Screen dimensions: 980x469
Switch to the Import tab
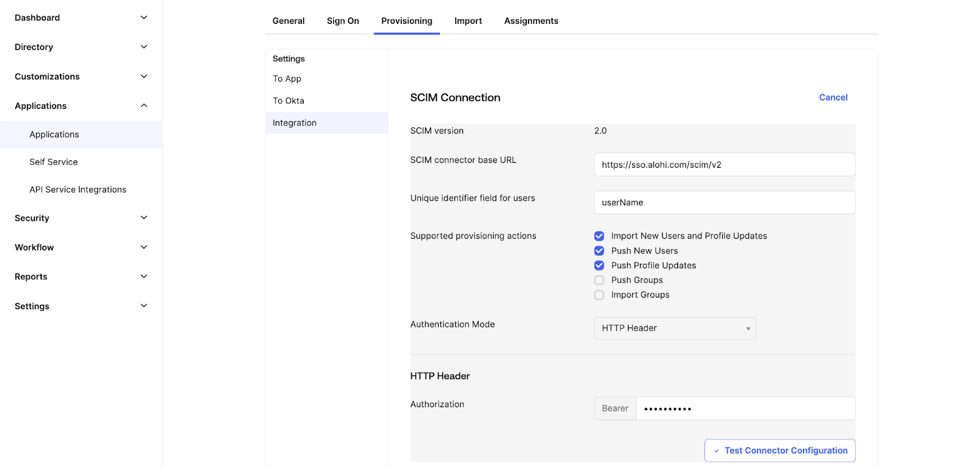[468, 21]
